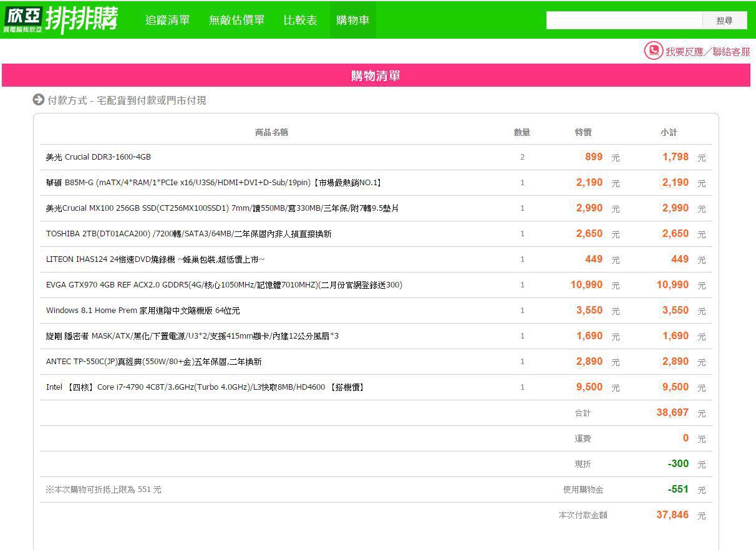Screen dimensions: 756x550
Task: Select the 美光 Crucial DDR3-1600-4GB product name
Action: (x=99, y=157)
